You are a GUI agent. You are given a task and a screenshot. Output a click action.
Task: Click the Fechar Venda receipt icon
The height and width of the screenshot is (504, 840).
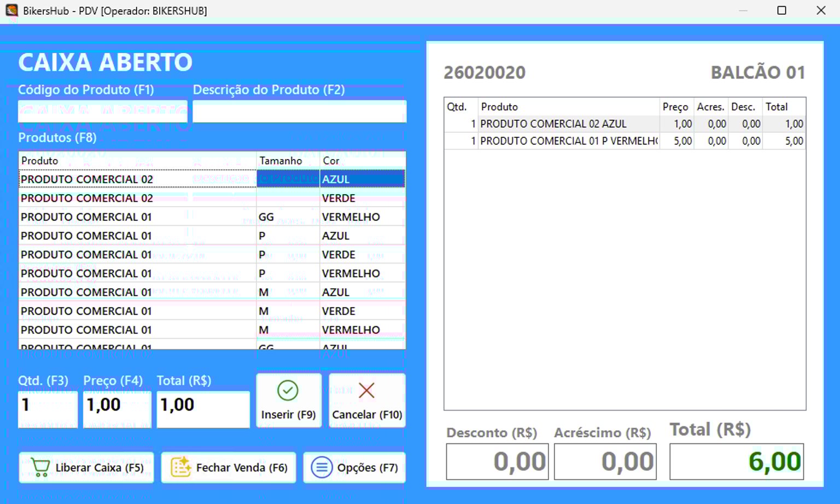[x=180, y=467]
